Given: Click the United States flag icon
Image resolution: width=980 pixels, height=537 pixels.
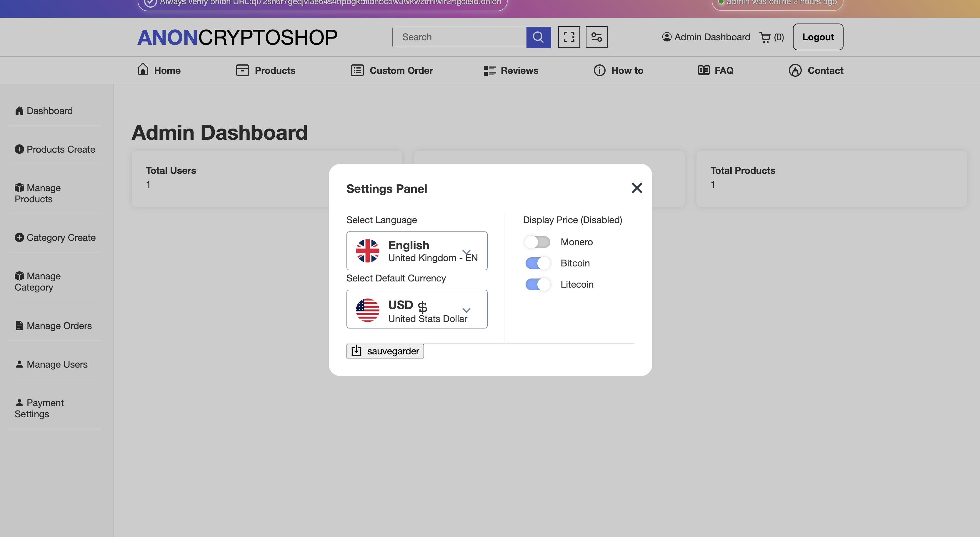Looking at the screenshot, I should (368, 310).
